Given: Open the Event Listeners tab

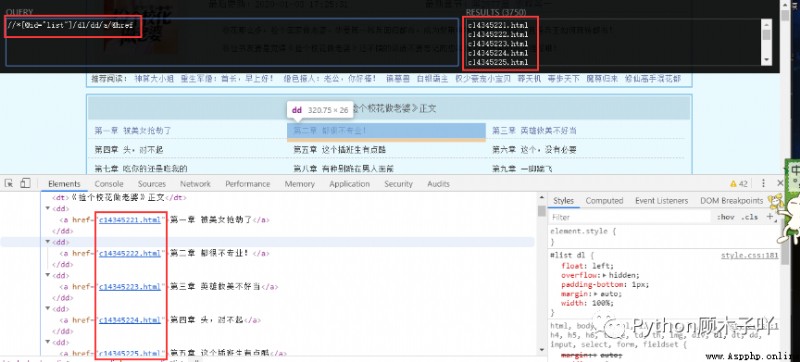Looking at the screenshot, I should tap(661, 201).
